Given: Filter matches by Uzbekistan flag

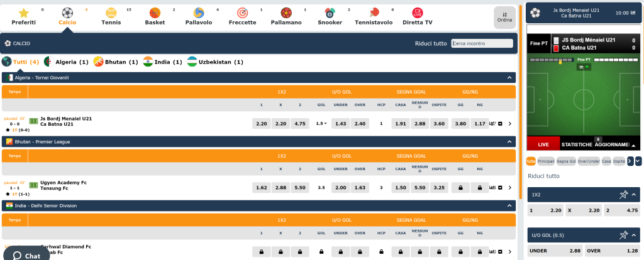Looking at the screenshot, I should point(192,62).
